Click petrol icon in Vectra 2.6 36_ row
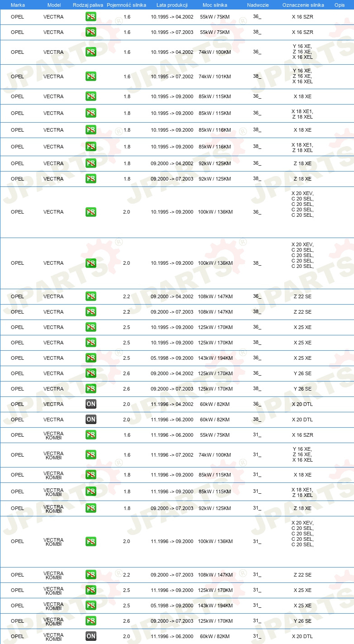The image size is (354, 644). pos(91,373)
